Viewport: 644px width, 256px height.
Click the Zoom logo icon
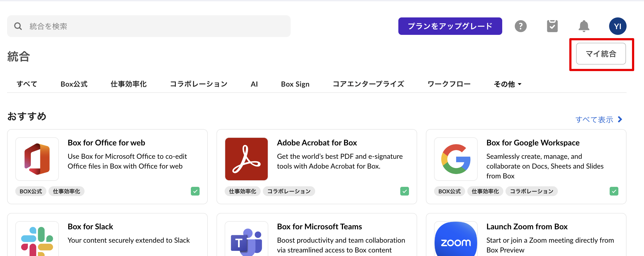pyautogui.click(x=456, y=240)
